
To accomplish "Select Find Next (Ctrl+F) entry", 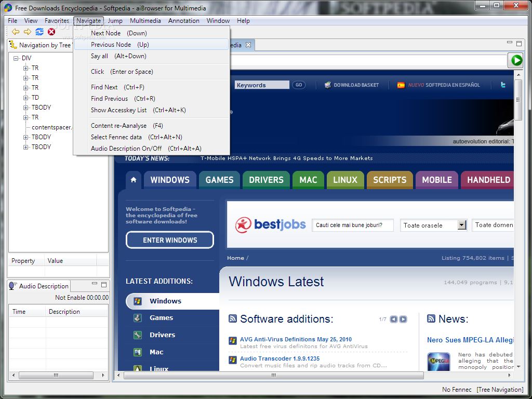I will 151,87.
